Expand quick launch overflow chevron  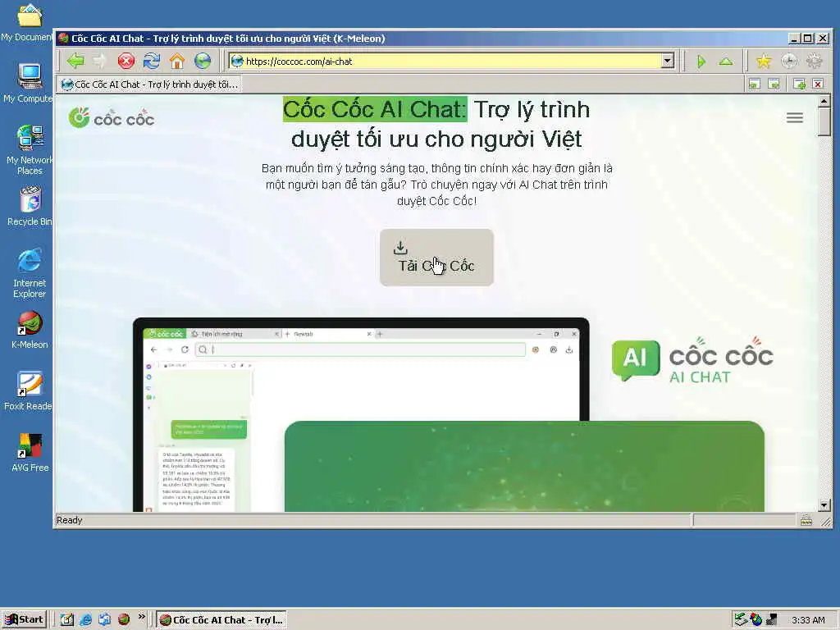141,617
